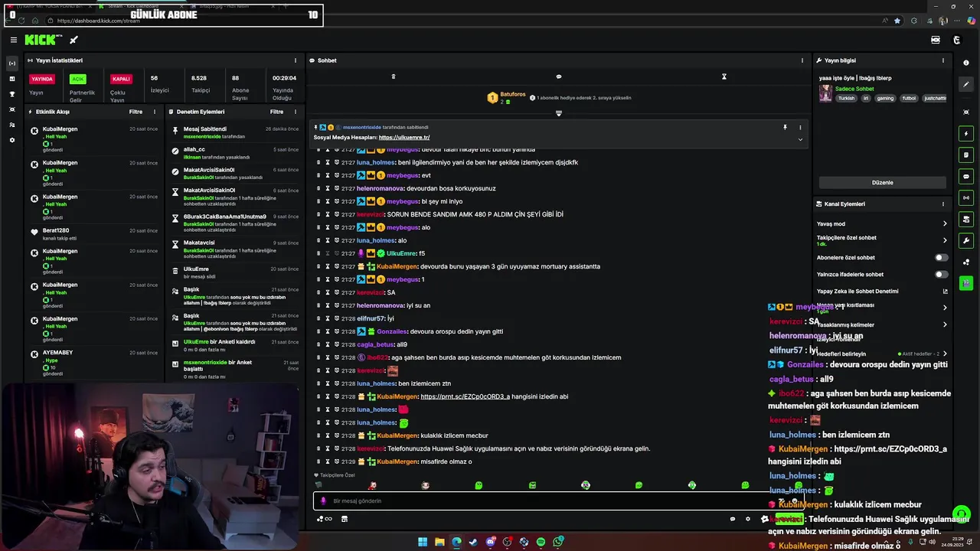
Task: Toggle the wrench stream info panel icon
Action: click(x=966, y=240)
